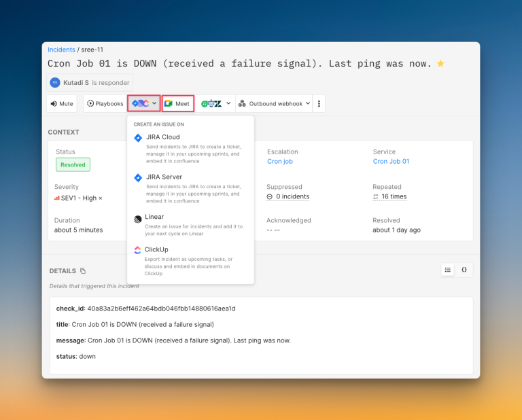Export the incident to ClickUp
Image resolution: width=522 pixels, height=420 pixels.
point(156,249)
